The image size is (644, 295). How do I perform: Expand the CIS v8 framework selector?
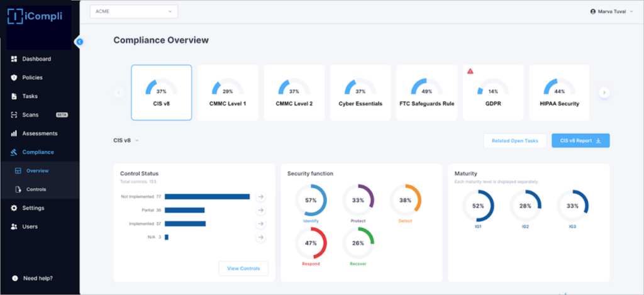pyautogui.click(x=126, y=141)
